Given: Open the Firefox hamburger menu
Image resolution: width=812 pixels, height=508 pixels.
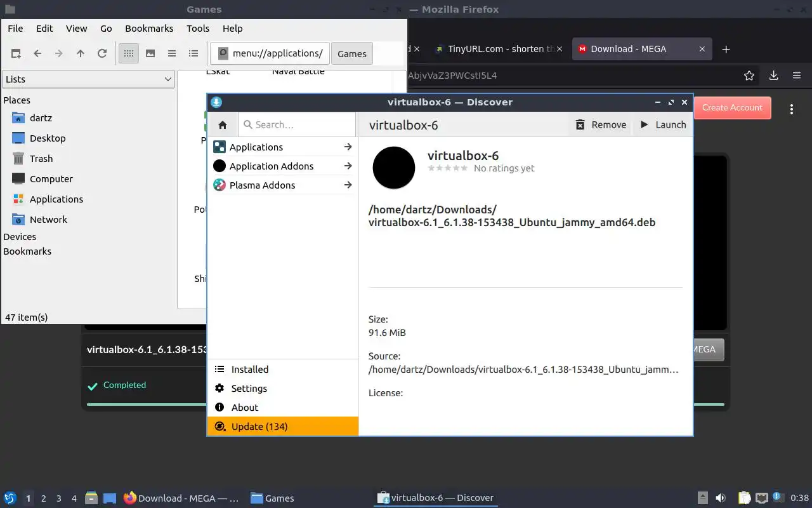Looking at the screenshot, I should coord(797,76).
